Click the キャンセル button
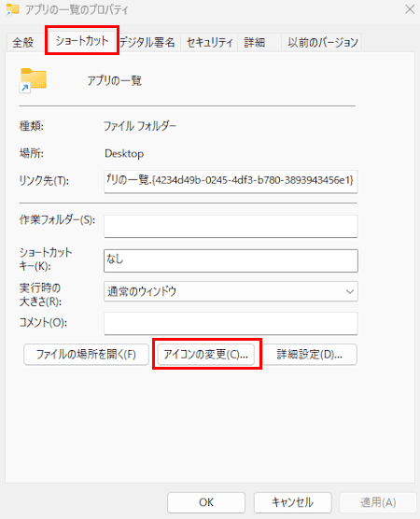The image size is (420, 519). [x=292, y=502]
